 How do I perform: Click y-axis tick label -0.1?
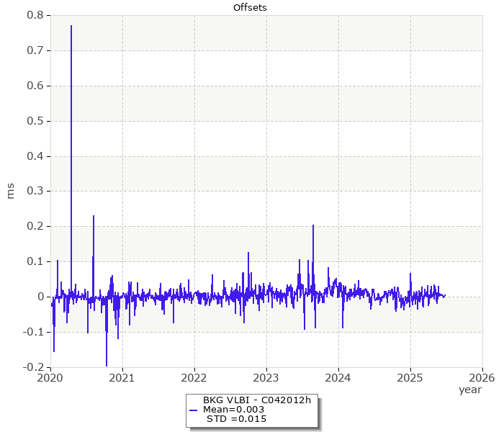tap(33, 332)
